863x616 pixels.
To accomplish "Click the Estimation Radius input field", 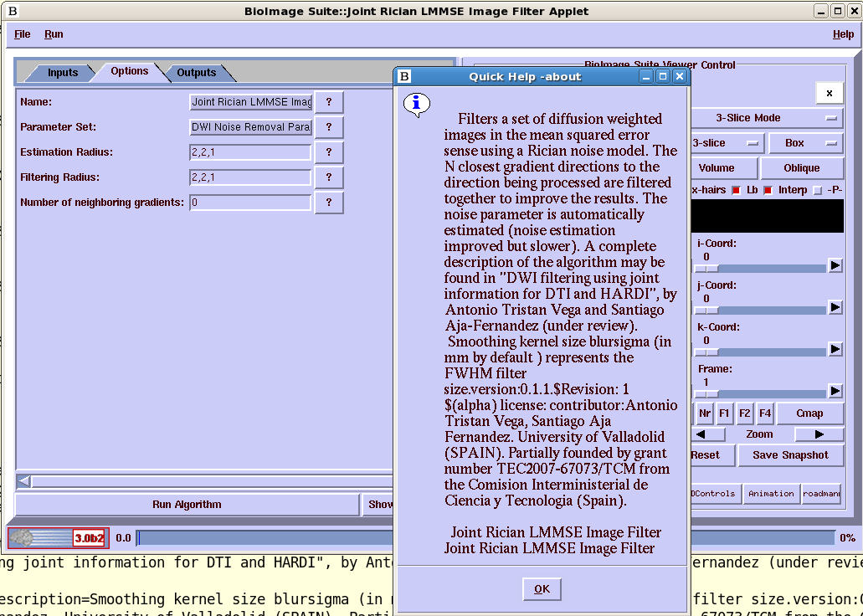I will pos(250,152).
